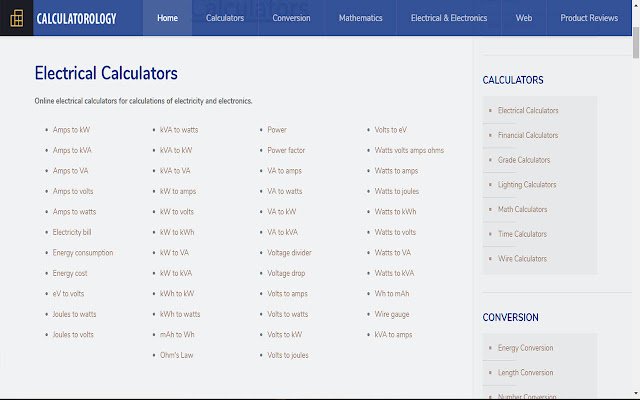Open the Watts volts amps ohms calculator
Viewport: 640px width, 400px height.
tap(409, 150)
